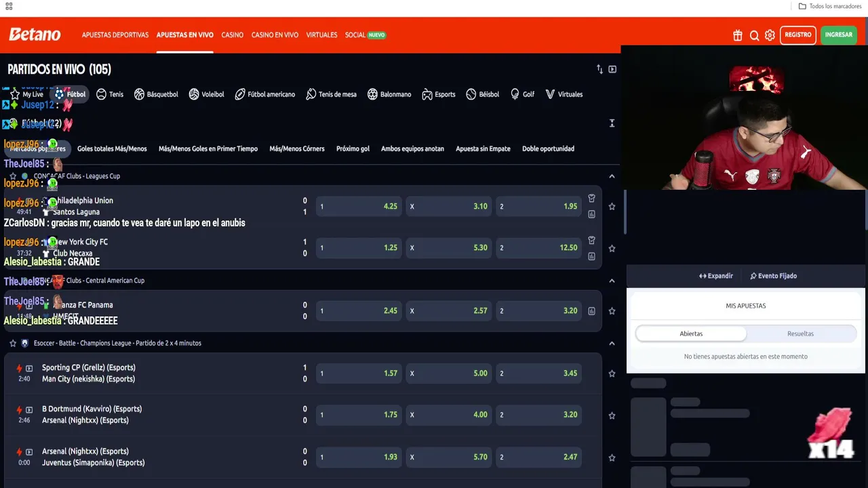Click the jersey icon on New York City FC row
The width and height of the screenshot is (868, 488).
tap(591, 240)
